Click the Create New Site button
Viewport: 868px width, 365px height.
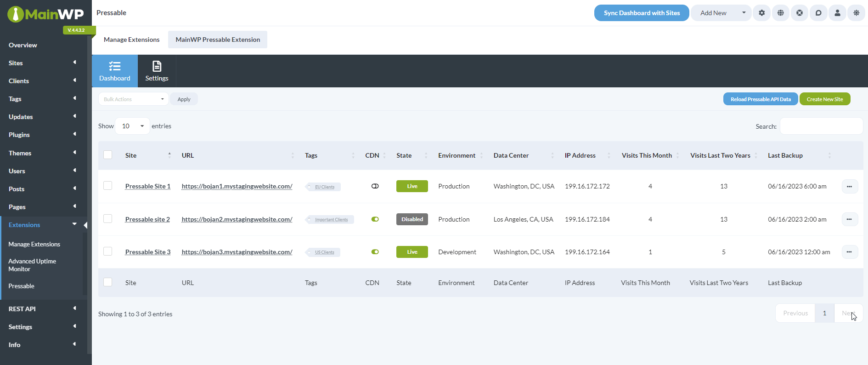825,99
